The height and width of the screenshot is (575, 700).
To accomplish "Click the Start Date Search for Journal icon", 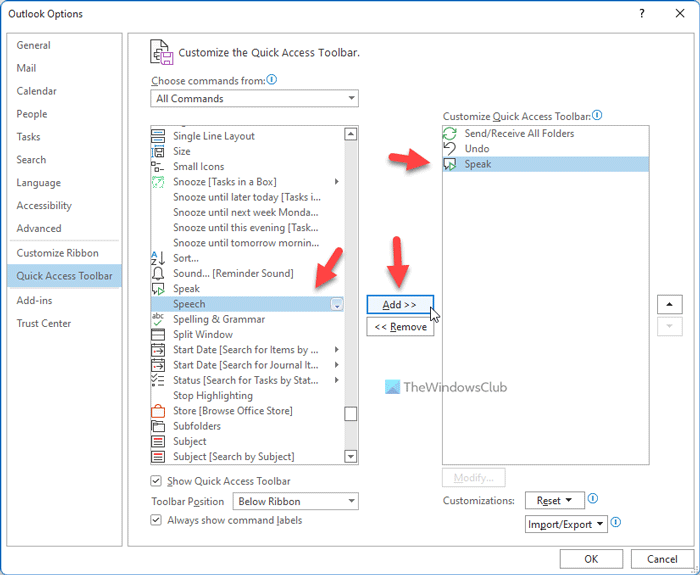I will tap(158, 365).
